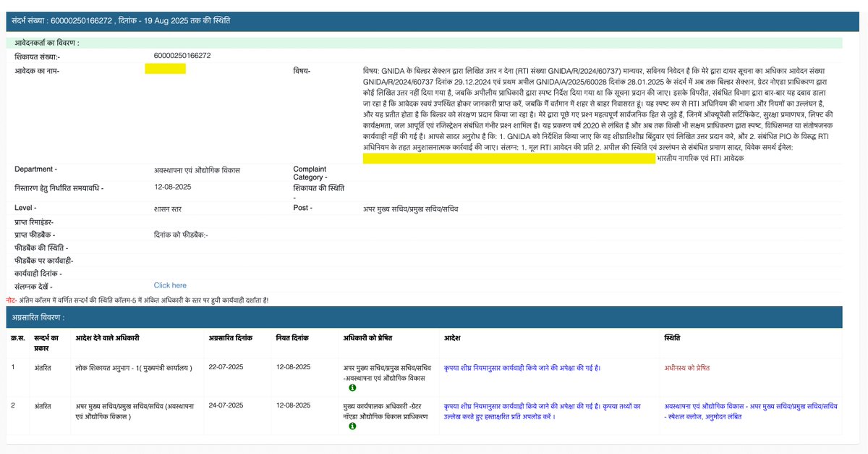868x454 pixels.
Task: Click the 'प्राप्त रिमाइंडर-' label
Action: 35,222
